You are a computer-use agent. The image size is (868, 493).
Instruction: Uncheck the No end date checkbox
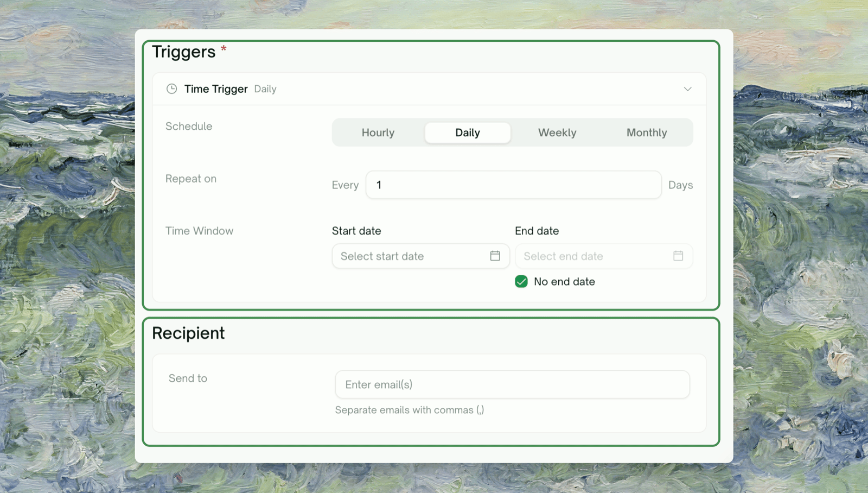click(521, 281)
